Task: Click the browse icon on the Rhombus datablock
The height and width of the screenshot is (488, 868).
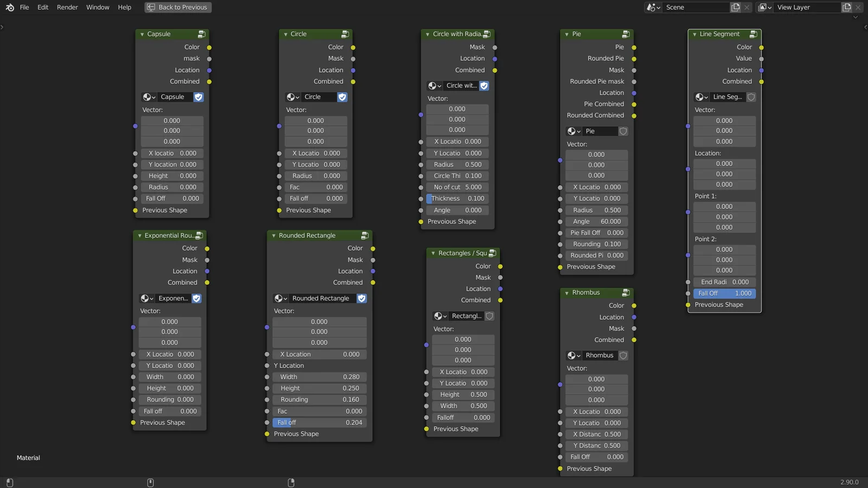Action: tap(573, 355)
